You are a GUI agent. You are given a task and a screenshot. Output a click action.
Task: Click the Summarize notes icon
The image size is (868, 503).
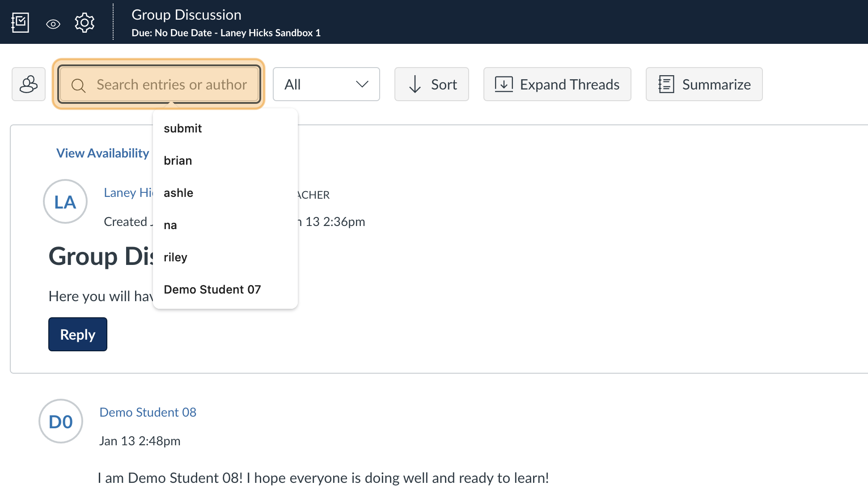click(666, 84)
